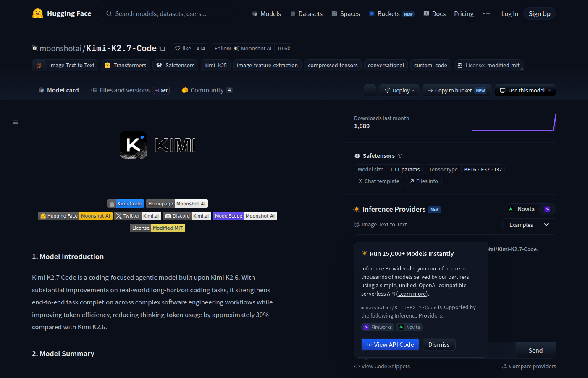The image size is (588, 378).
Task: Click the moonshotai organization avatar icon
Action: pos(35,48)
